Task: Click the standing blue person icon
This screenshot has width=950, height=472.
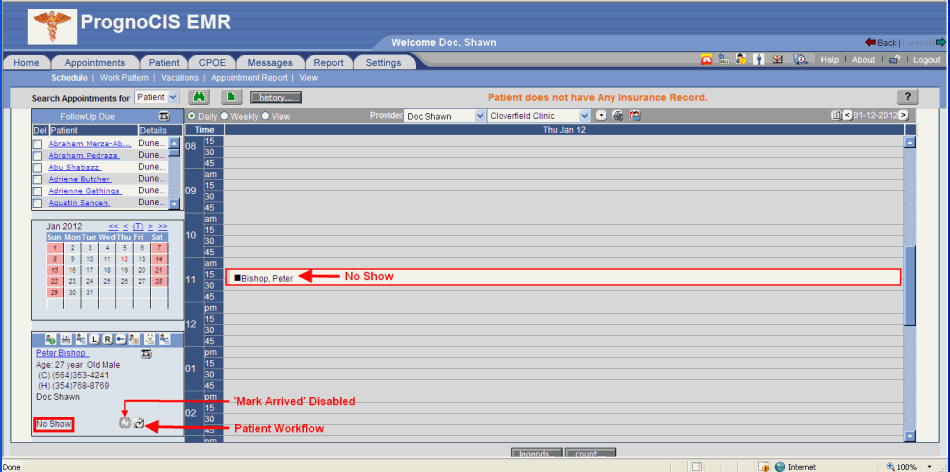Action: point(759,59)
